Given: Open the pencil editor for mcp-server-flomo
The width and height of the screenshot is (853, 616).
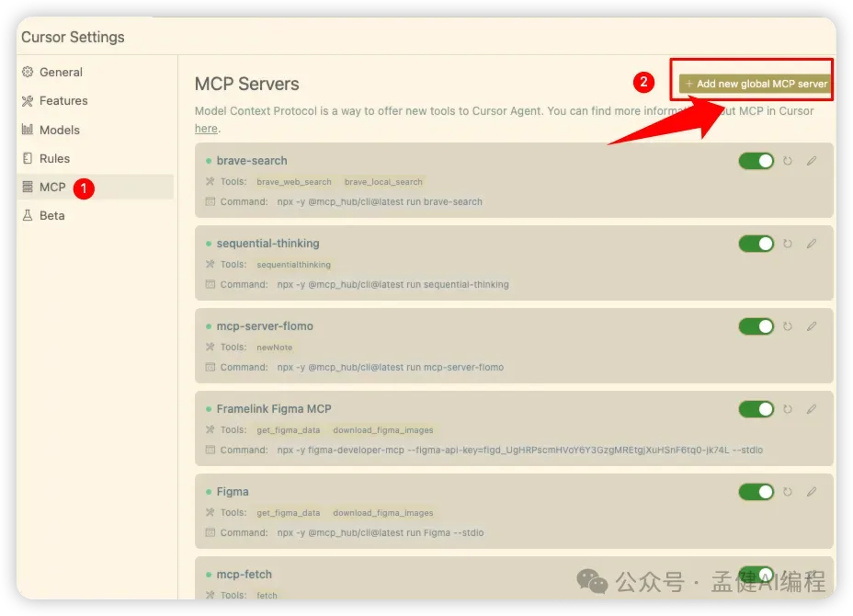Looking at the screenshot, I should [x=811, y=326].
